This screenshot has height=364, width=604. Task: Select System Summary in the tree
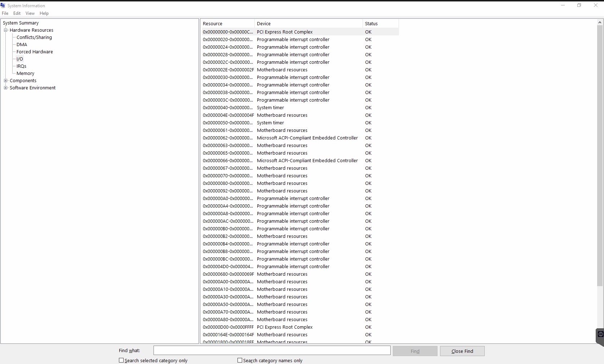pos(21,23)
